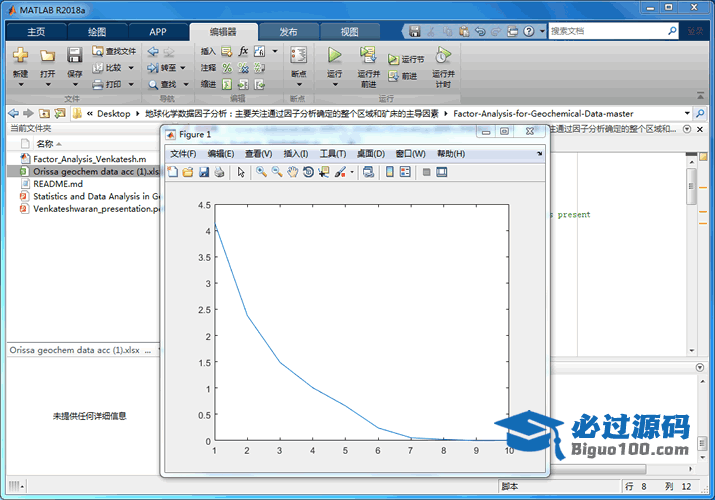Click the Find search button in ribbon
715x500 pixels.
(x=162, y=84)
